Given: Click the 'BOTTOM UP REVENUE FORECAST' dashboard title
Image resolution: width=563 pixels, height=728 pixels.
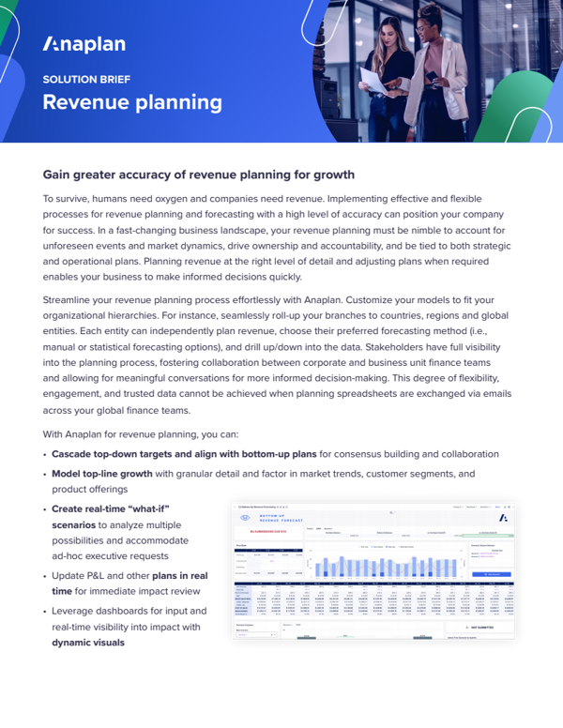Looking at the screenshot, I should pyautogui.click(x=281, y=518).
